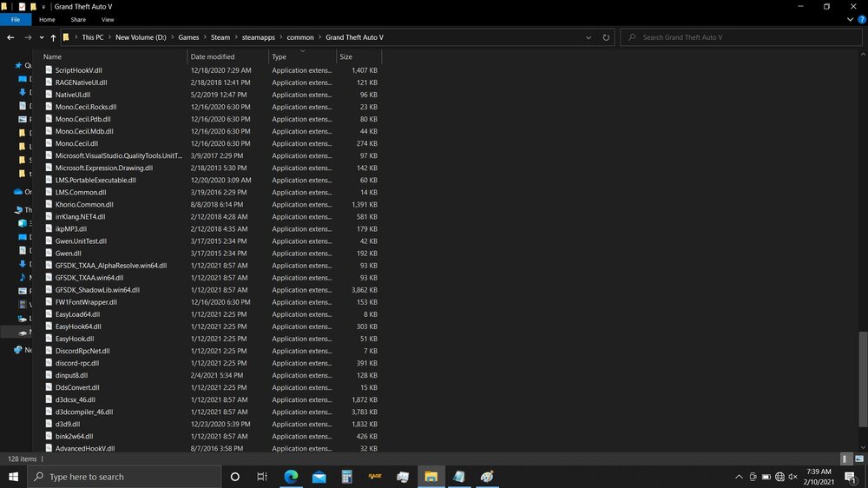Expand the ribbon with the chevron
Viewport: 868px width, 488px height.
tap(851, 19)
